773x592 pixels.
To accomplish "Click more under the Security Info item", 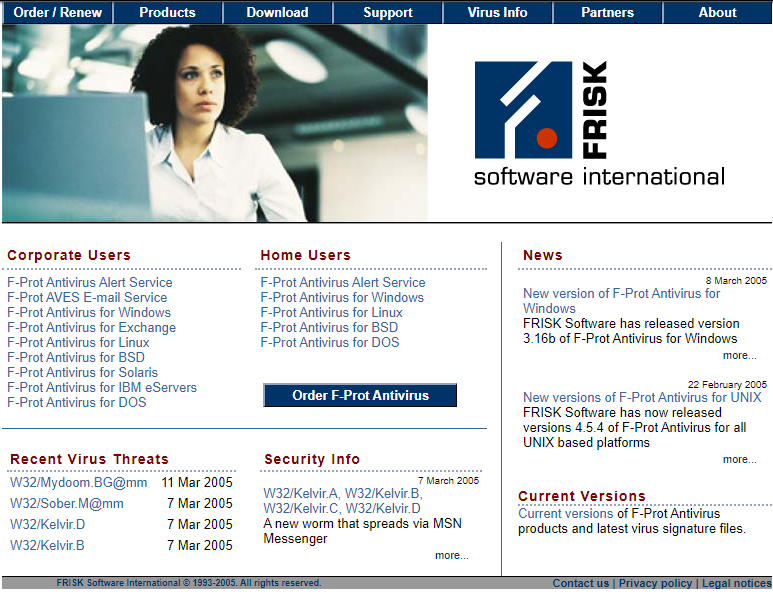I will 451,555.
